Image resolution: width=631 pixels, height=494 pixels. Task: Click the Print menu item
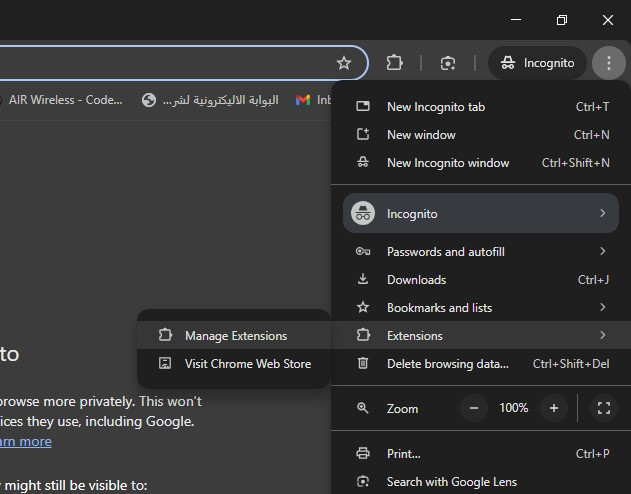coord(403,454)
